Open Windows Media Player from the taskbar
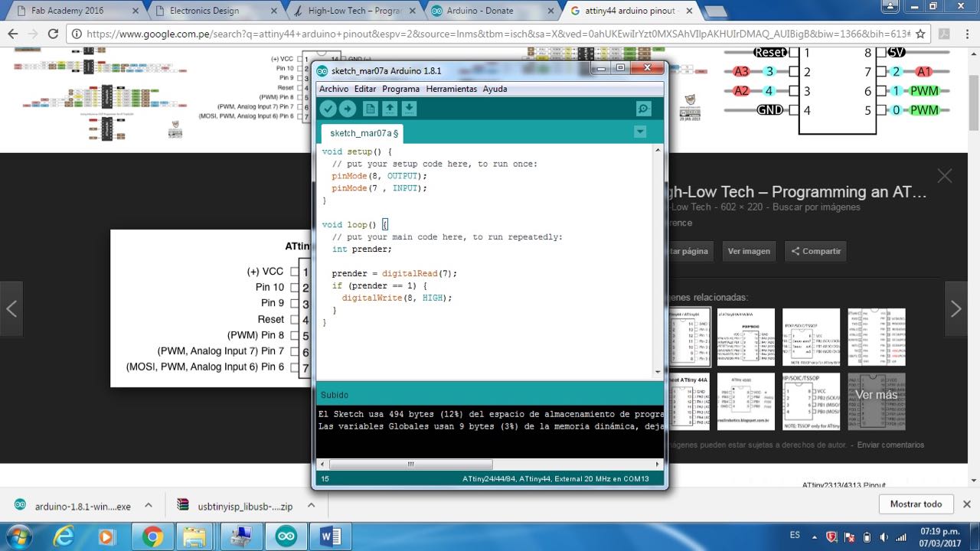Viewport: 980px width, 551px height. tap(107, 536)
